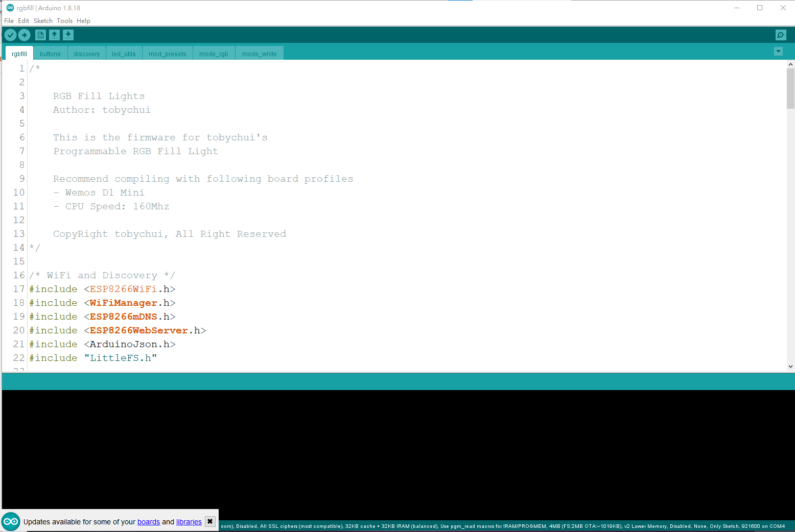Follow the boards update link
The width and height of the screenshot is (795, 532).
point(149,522)
